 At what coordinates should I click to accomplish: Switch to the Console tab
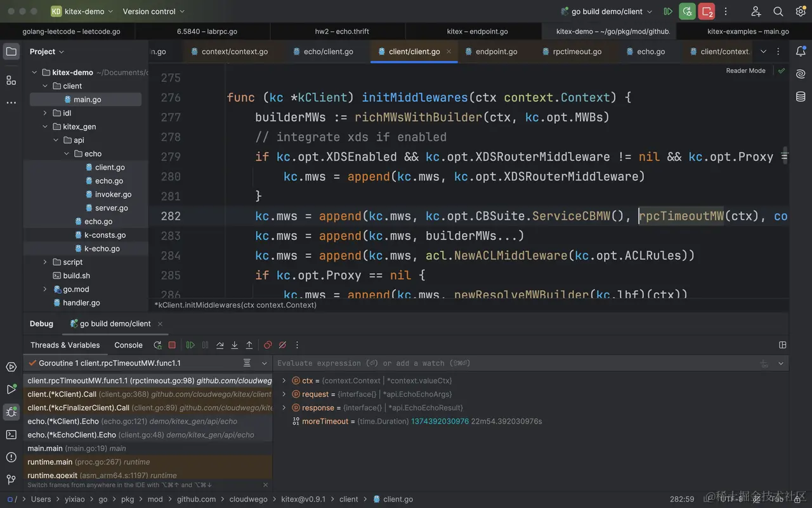(x=128, y=345)
